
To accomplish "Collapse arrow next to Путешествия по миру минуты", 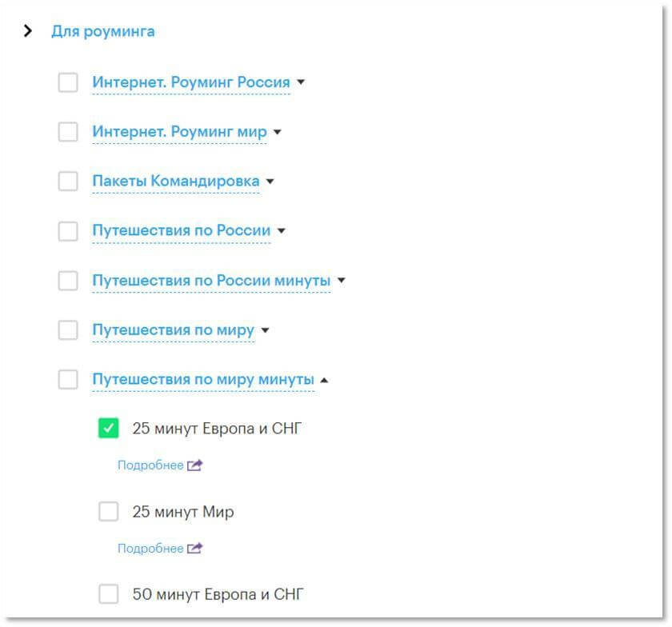I will coord(325,380).
